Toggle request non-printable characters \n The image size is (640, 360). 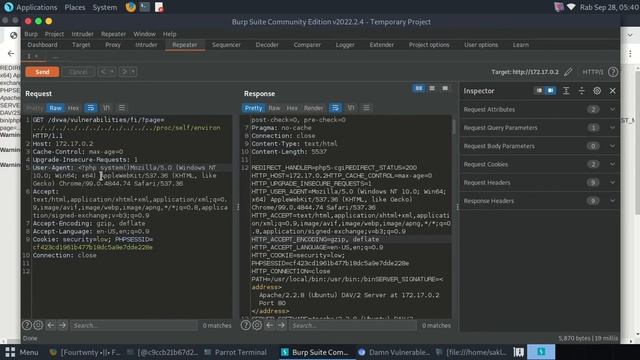[106, 108]
